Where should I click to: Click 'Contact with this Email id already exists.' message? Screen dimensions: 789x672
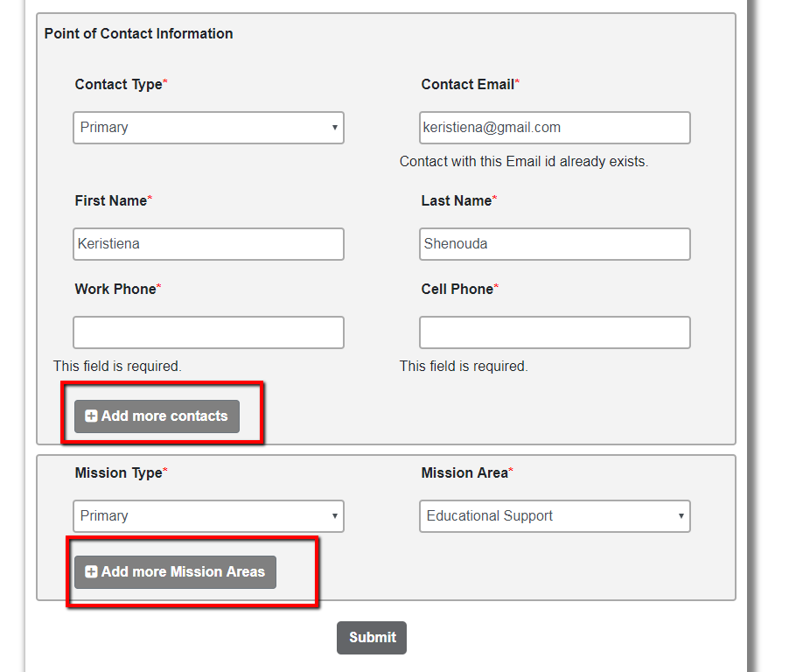[524, 162]
